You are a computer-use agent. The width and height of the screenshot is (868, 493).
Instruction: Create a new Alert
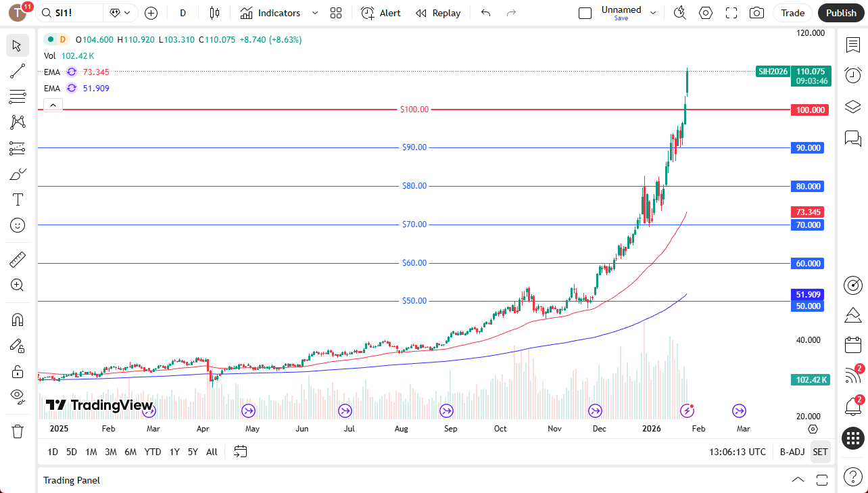coord(381,13)
